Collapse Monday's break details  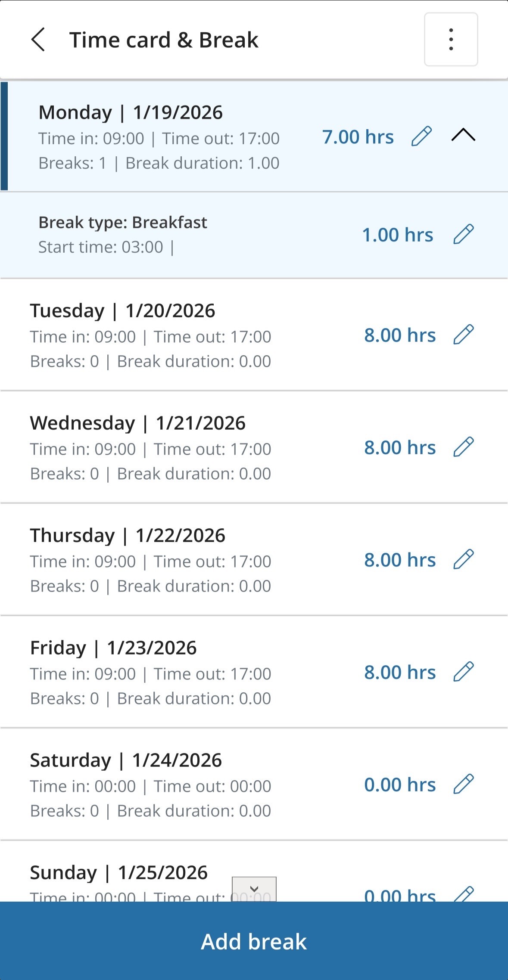click(x=463, y=136)
